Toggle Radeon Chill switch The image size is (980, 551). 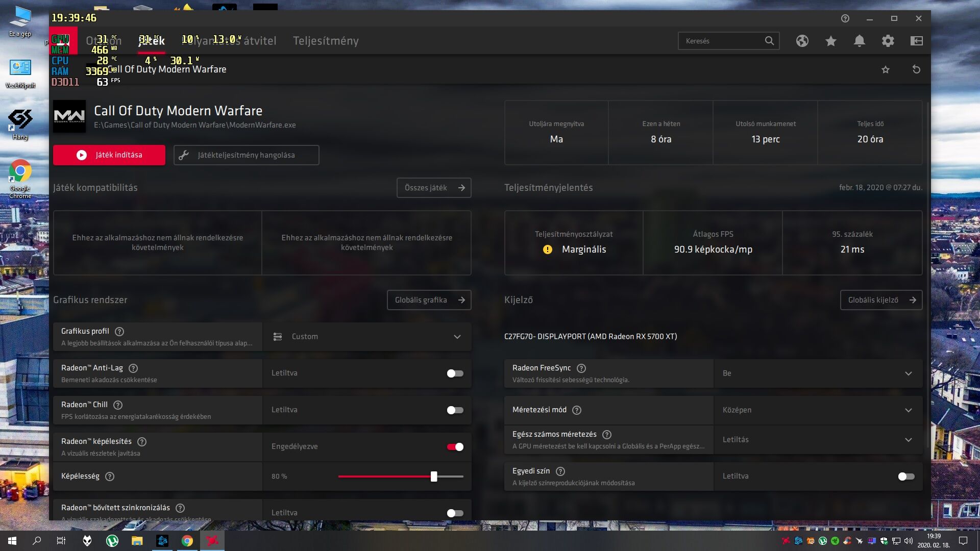coord(455,410)
